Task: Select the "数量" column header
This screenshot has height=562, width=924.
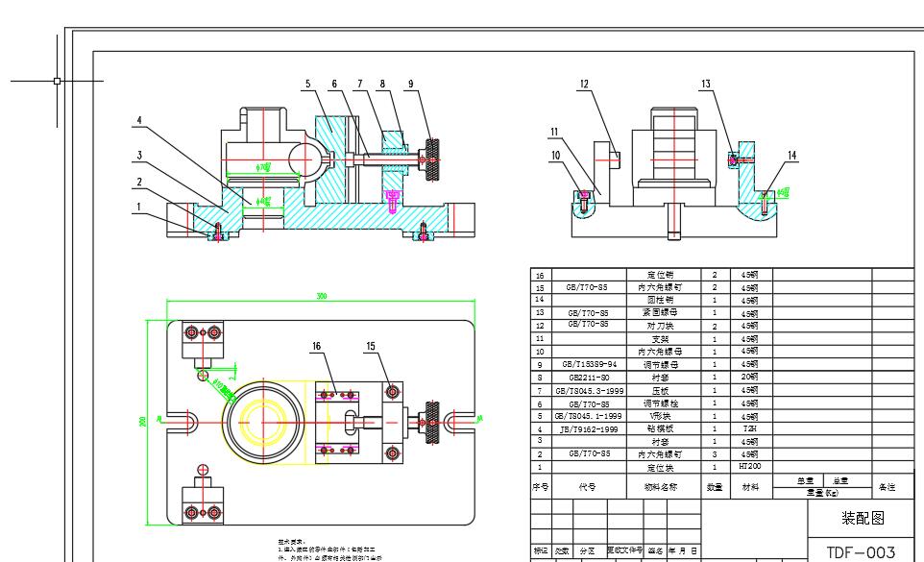Action: click(x=715, y=487)
